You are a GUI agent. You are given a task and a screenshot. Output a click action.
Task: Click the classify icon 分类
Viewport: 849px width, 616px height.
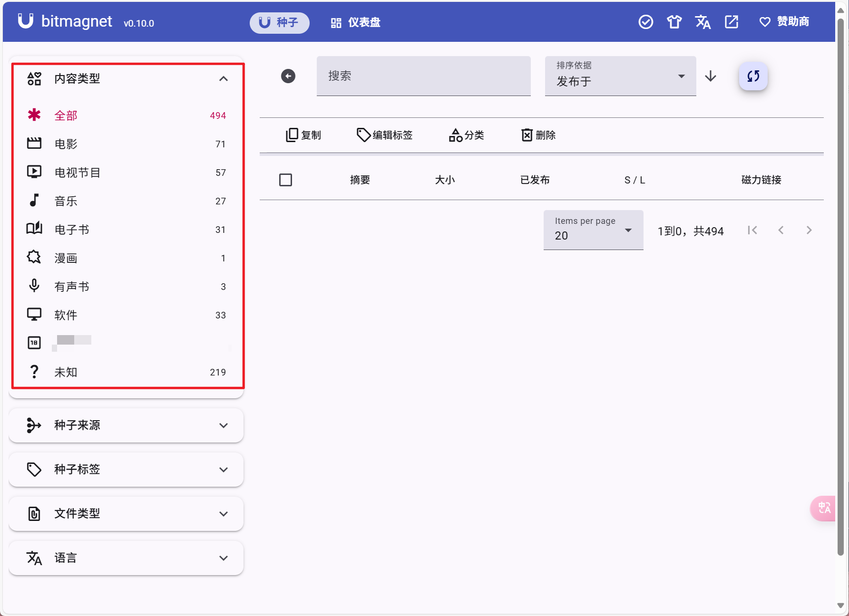467,135
